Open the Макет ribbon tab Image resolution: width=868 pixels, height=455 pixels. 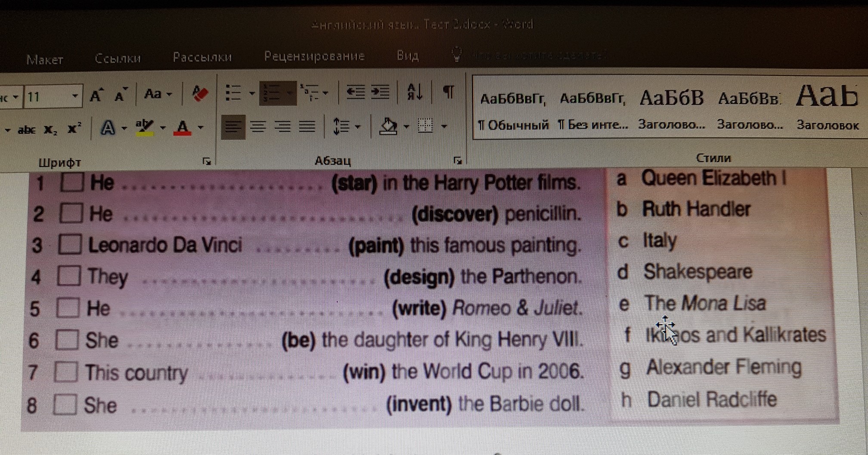pos(45,59)
